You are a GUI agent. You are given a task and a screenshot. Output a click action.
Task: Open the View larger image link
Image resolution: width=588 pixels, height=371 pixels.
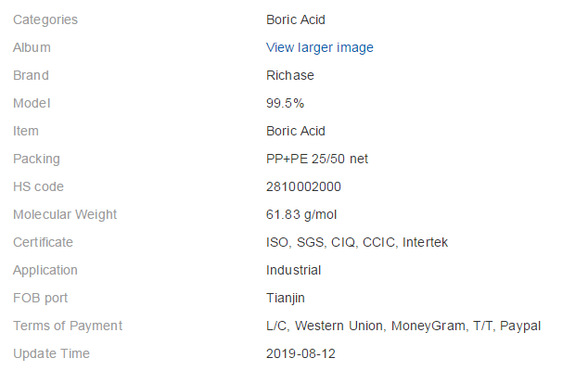(x=319, y=47)
